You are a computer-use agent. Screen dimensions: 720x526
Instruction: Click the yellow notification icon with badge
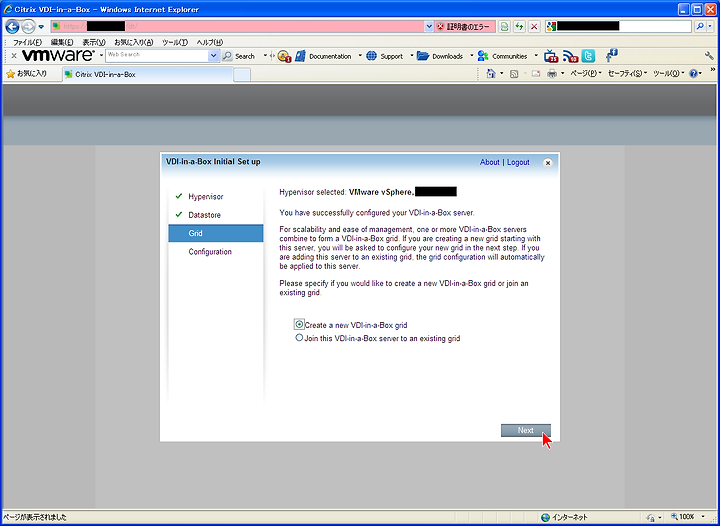284,56
